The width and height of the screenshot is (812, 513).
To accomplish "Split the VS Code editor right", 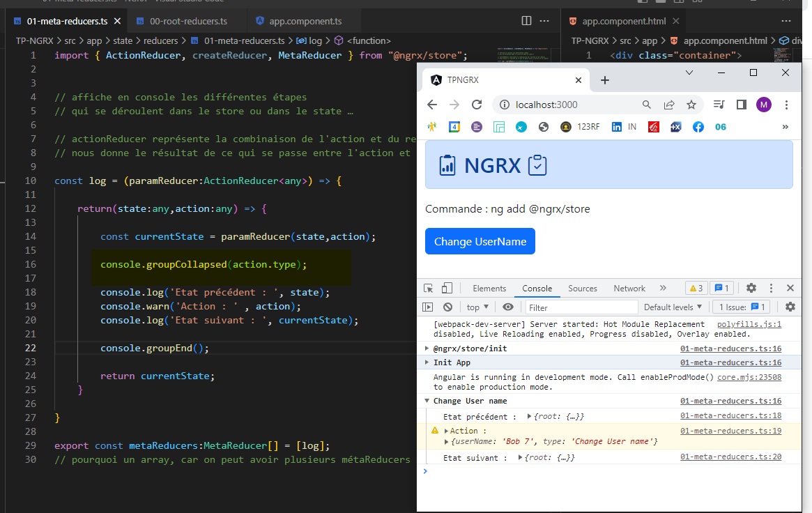I will pyautogui.click(x=526, y=21).
